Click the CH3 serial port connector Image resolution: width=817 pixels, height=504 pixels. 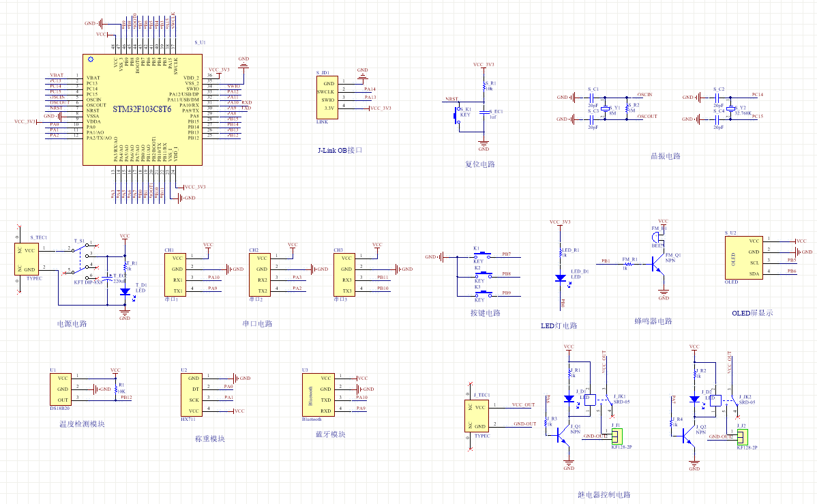pos(345,274)
